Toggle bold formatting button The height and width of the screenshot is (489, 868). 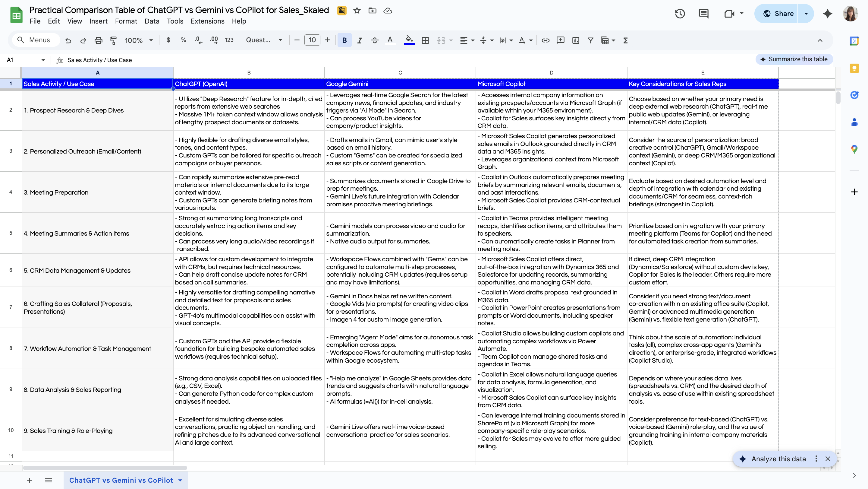coord(344,40)
